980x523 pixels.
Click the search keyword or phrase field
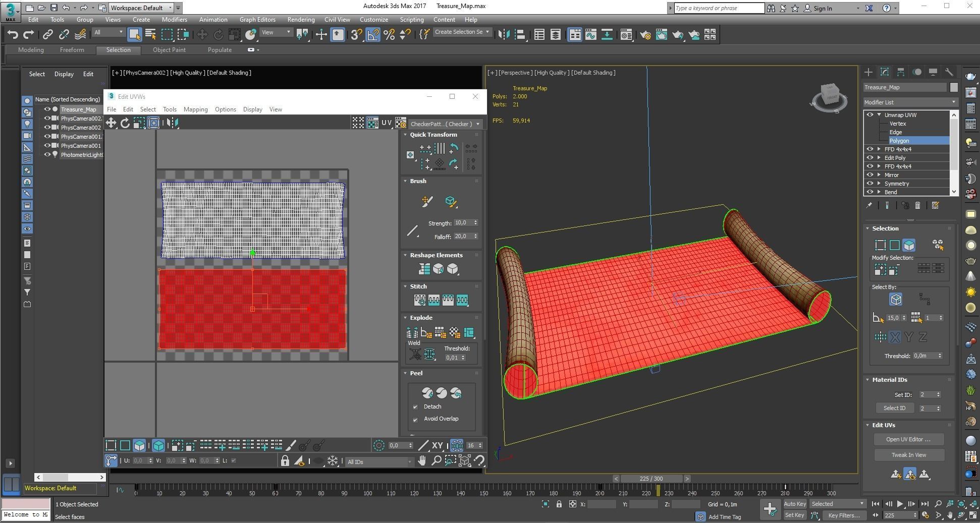point(719,8)
